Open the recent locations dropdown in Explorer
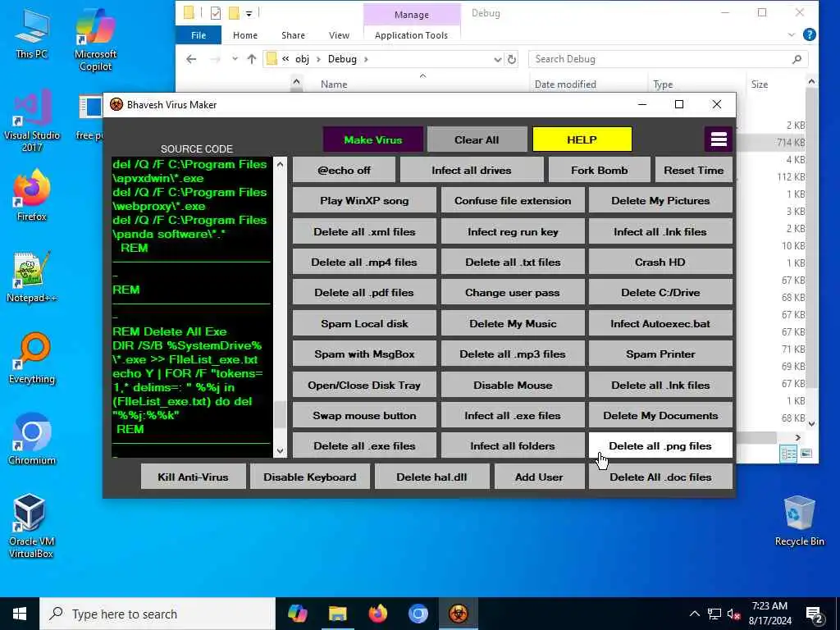The height and width of the screenshot is (630, 840). [x=235, y=59]
